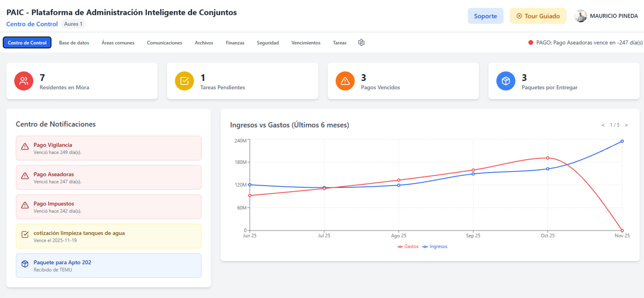Click the Nov 25 Ingresos data point

[x=622, y=141]
